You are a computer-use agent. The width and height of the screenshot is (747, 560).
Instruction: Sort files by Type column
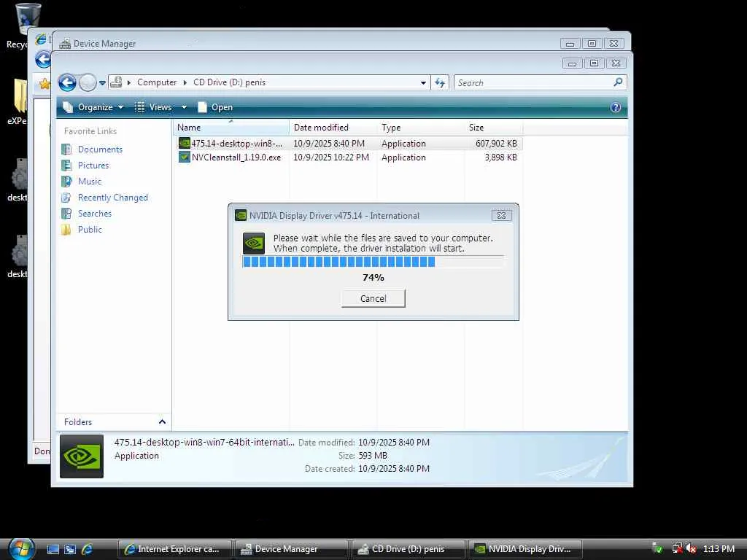coord(421,127)
